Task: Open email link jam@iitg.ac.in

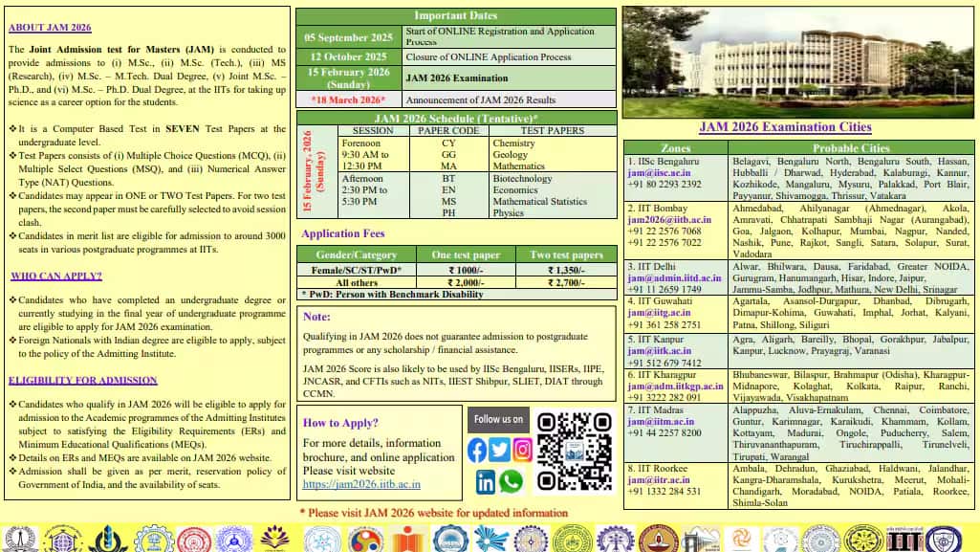Action: click(659, 313)
